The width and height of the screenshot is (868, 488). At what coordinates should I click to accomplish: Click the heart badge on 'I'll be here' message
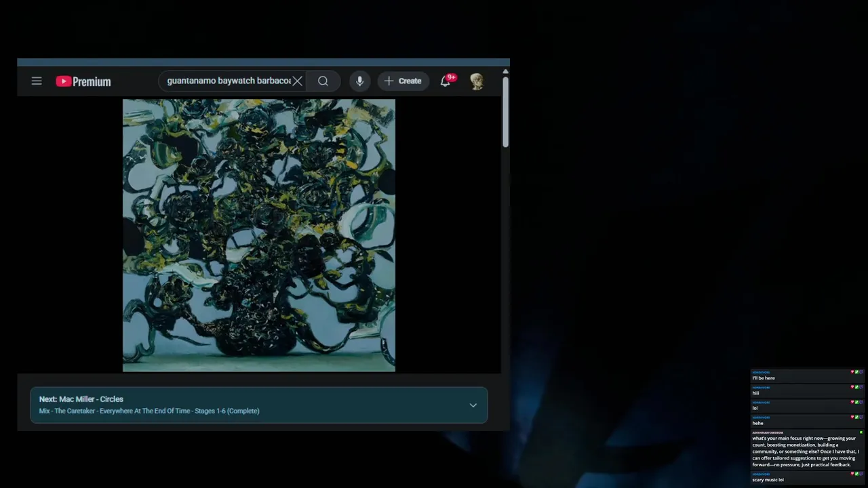(852, 372)
